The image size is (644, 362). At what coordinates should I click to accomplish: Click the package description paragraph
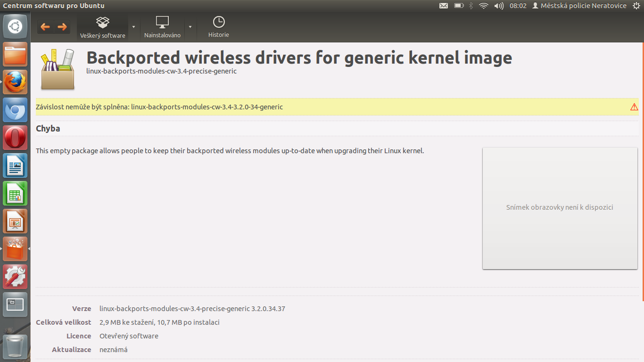pos(230,151)
